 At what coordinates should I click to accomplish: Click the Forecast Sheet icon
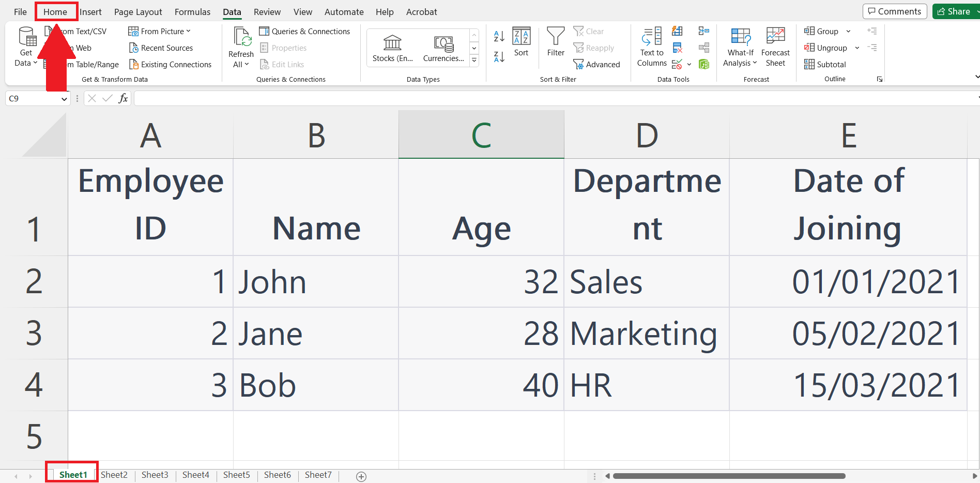click(x=775, y=47)
